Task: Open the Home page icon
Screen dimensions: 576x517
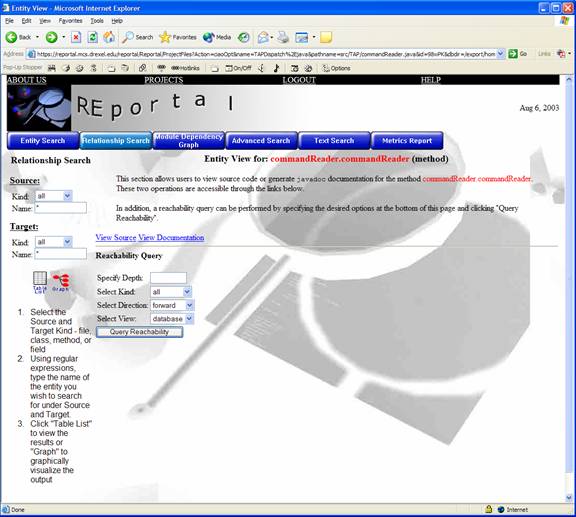Action: [109, 37]
